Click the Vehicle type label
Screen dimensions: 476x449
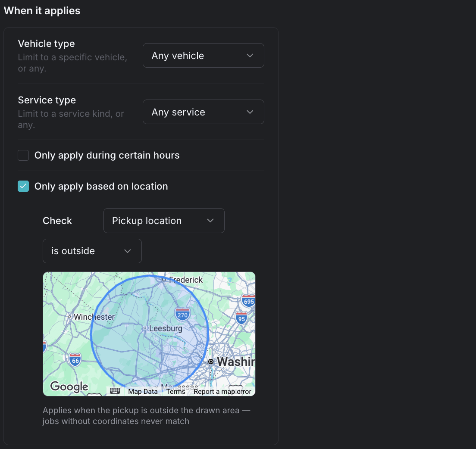[47, 44]
